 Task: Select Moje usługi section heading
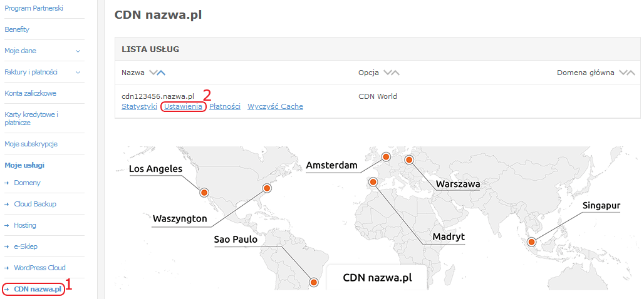tap(24, 165)
